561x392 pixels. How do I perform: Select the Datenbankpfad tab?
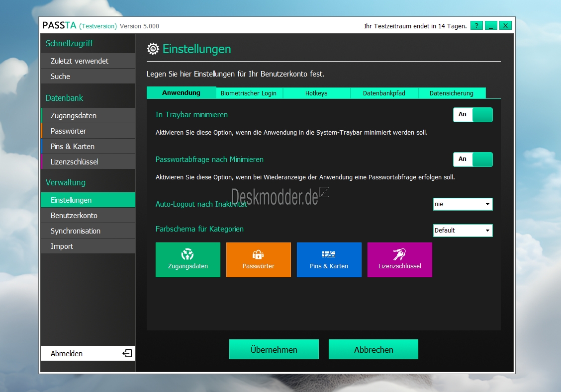(x=384, y=93)
